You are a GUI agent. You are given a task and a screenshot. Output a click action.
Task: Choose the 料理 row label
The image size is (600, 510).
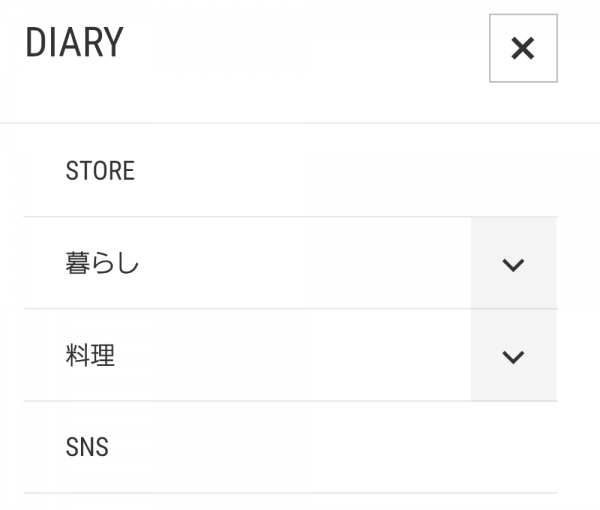(x=90, y=355)
